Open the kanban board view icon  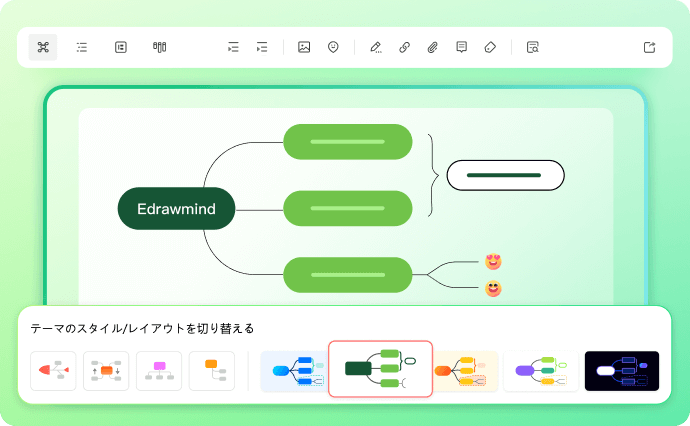(x=159, y=47)
